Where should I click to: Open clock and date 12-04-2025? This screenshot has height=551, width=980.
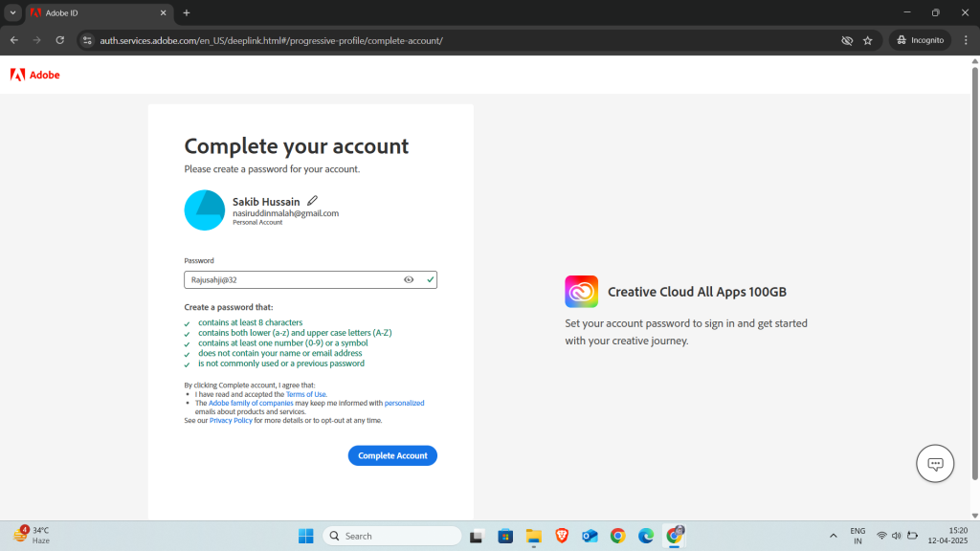coord(947,536)
